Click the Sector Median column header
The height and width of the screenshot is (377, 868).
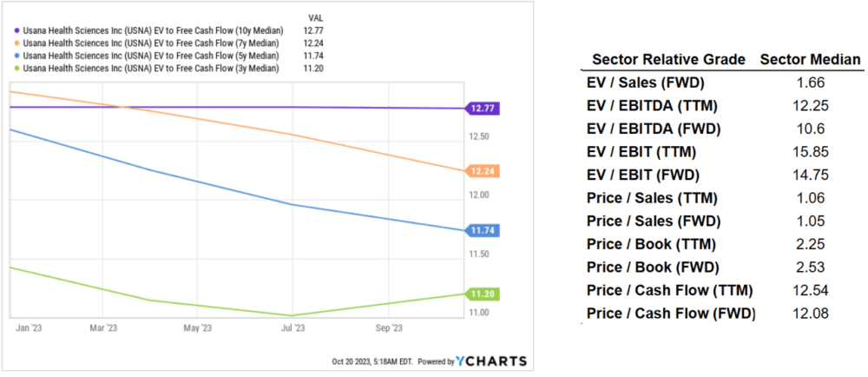pos(812,60)
